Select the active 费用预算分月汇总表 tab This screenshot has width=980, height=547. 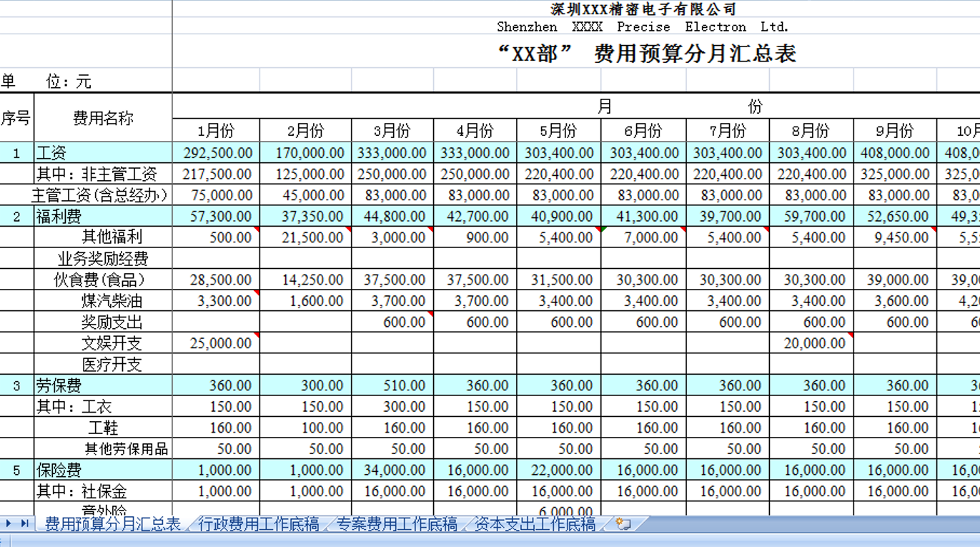coord(112,524)
